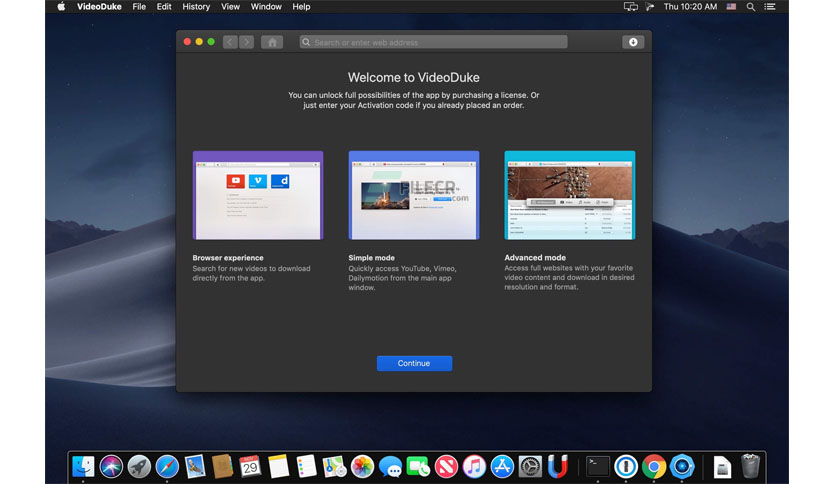Open the VideoDuke application menu
Screen dimensions: 836x484
tap(99, 7)
